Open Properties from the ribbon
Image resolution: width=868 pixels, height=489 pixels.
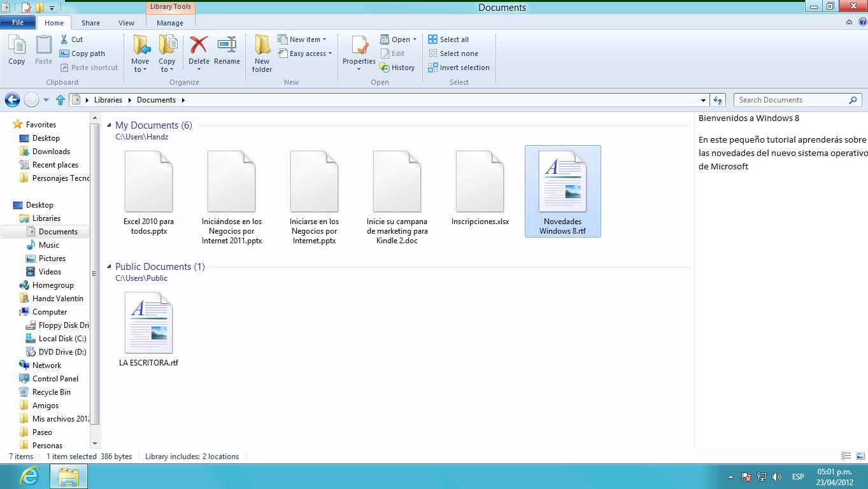[359, 46]
